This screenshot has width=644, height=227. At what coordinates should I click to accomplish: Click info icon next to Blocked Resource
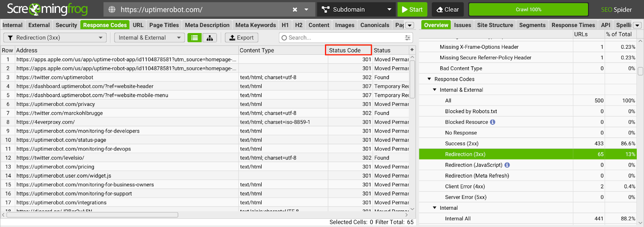493,122
